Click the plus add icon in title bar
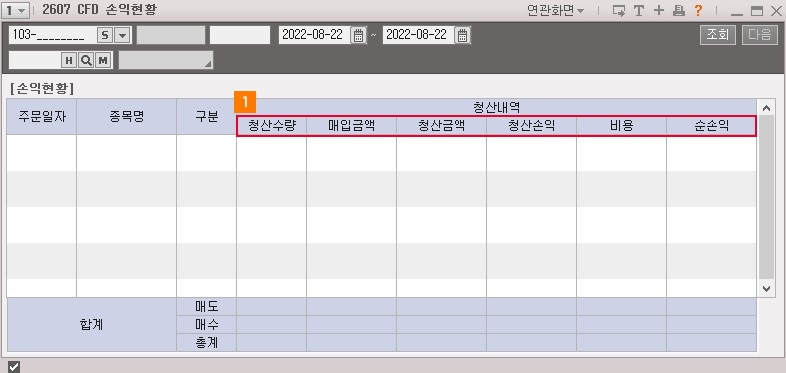This screenshot has height=373, width=786. (659, 11)
